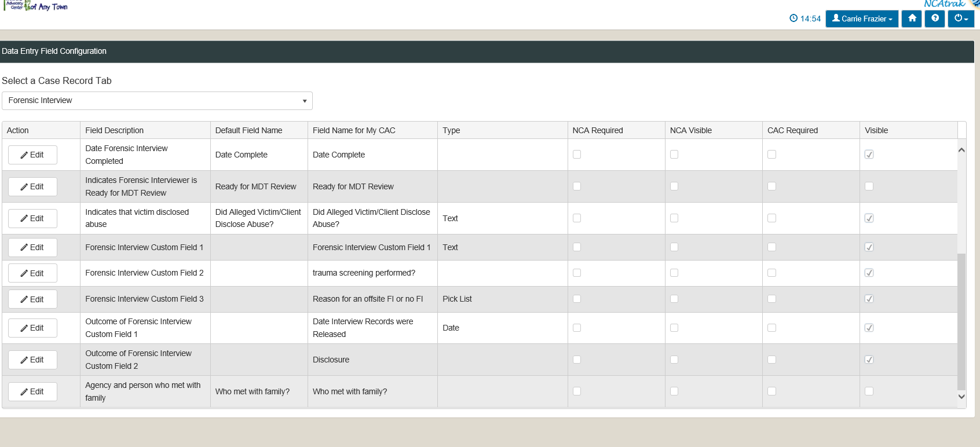Edit Forensic Interview Custom Field 1
Screen dimensions: 980x447
tap(32, 247)
